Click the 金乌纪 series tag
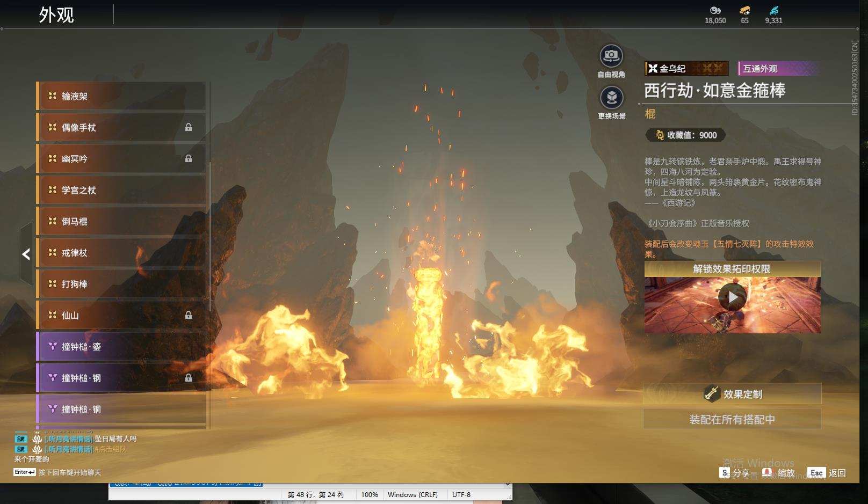Image resolution: width=868 pixels, height=504 pixels. point(686,68)
